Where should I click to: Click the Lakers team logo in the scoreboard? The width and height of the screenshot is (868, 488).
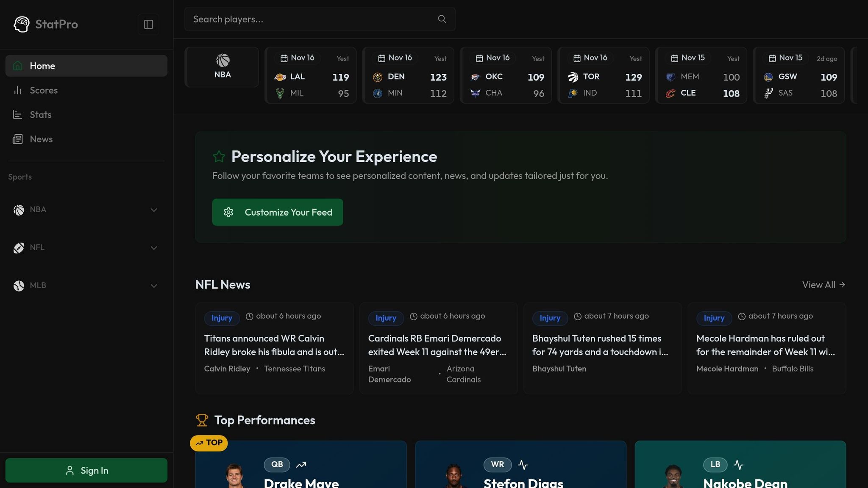pos(280,77)
